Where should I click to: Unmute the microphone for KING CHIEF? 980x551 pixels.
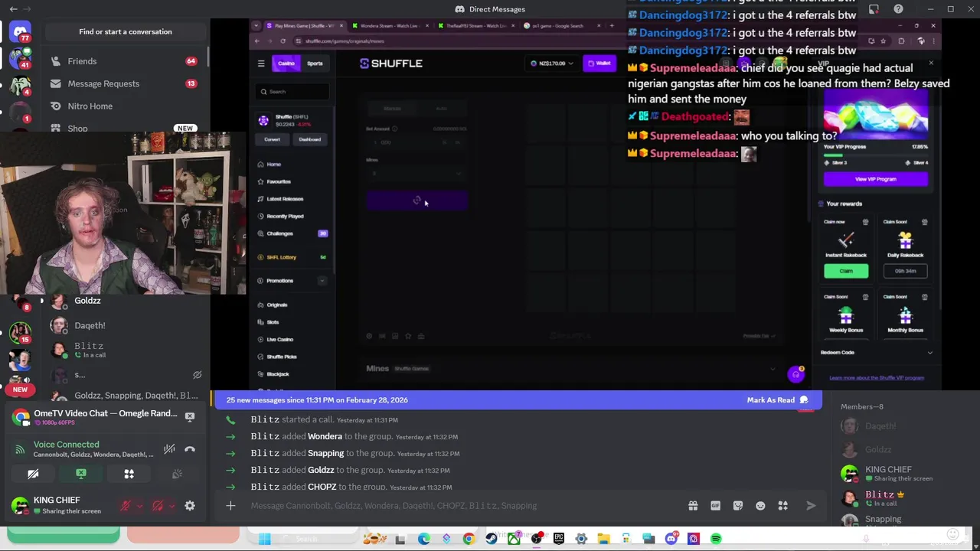126,506
